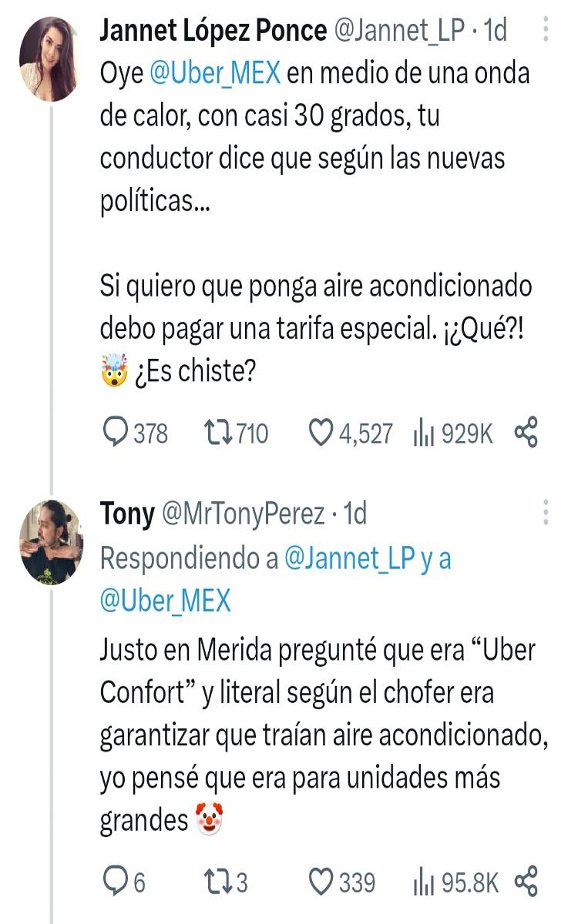Retweet Tony's reply with 3 retweets
This screenshot has width=578, height=924.
point(225,881)
